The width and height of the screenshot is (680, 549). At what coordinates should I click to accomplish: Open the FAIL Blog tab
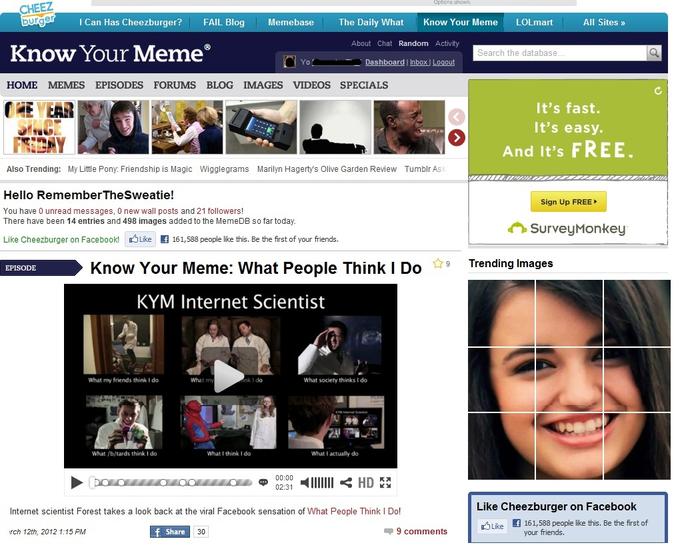pos(224,22)
